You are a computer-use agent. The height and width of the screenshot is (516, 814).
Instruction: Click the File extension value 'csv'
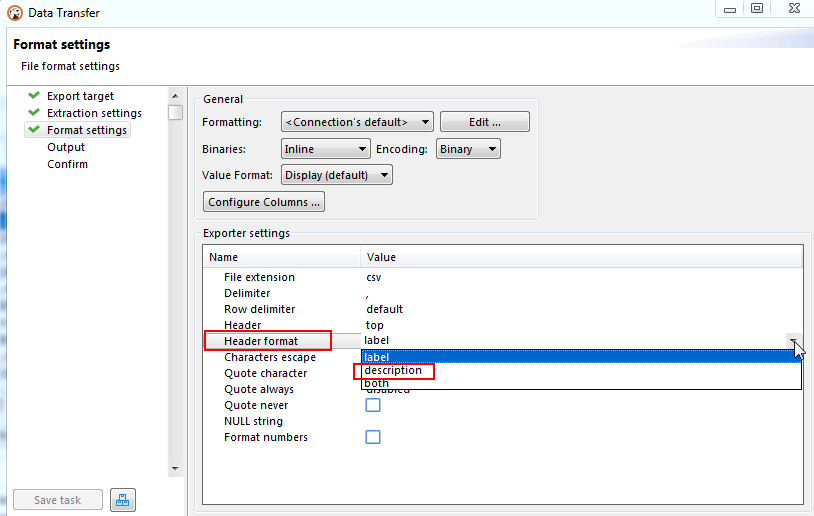pos(374,277)
